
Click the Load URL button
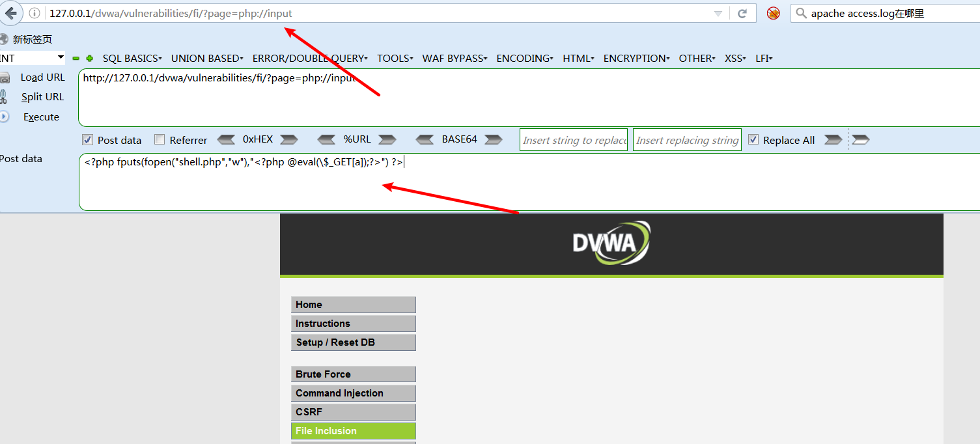tap(43, 77)
